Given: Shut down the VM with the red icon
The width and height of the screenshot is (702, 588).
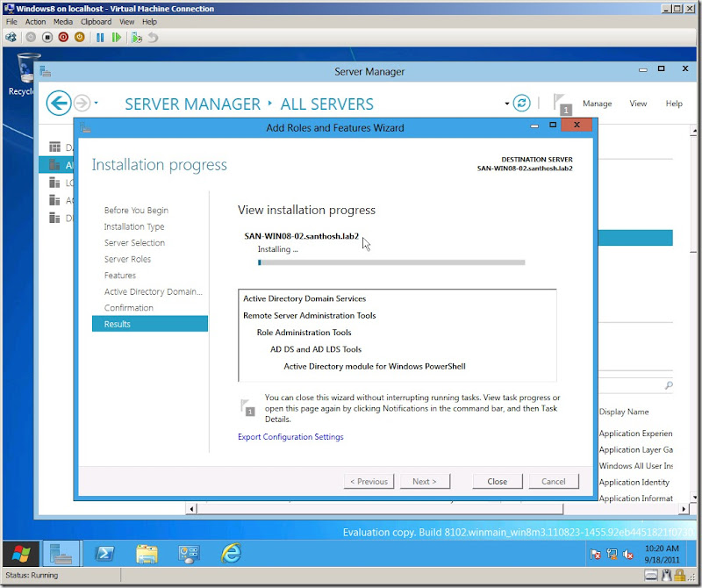Looking at the screenshot, I should pos(63,37).
